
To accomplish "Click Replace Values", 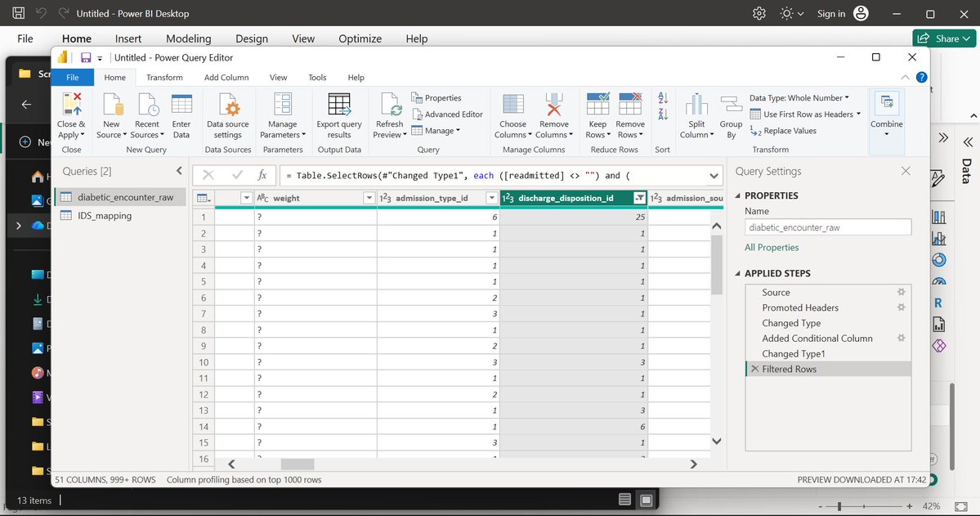I will [x=783, y=131].
